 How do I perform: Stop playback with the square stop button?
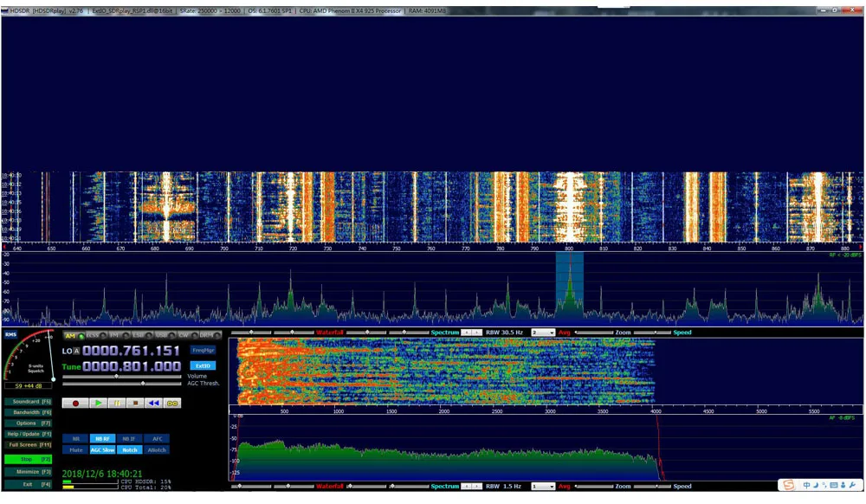pos(135,403)
